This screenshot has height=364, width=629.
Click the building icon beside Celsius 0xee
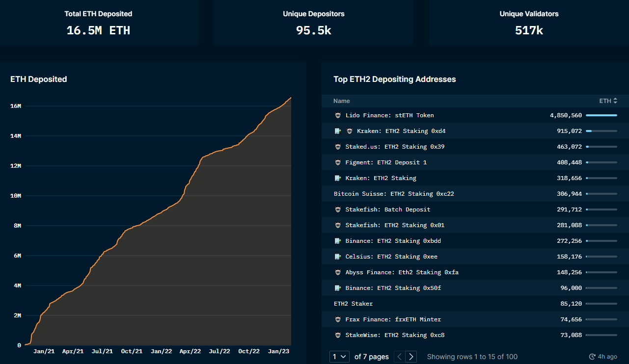point(338,257)
